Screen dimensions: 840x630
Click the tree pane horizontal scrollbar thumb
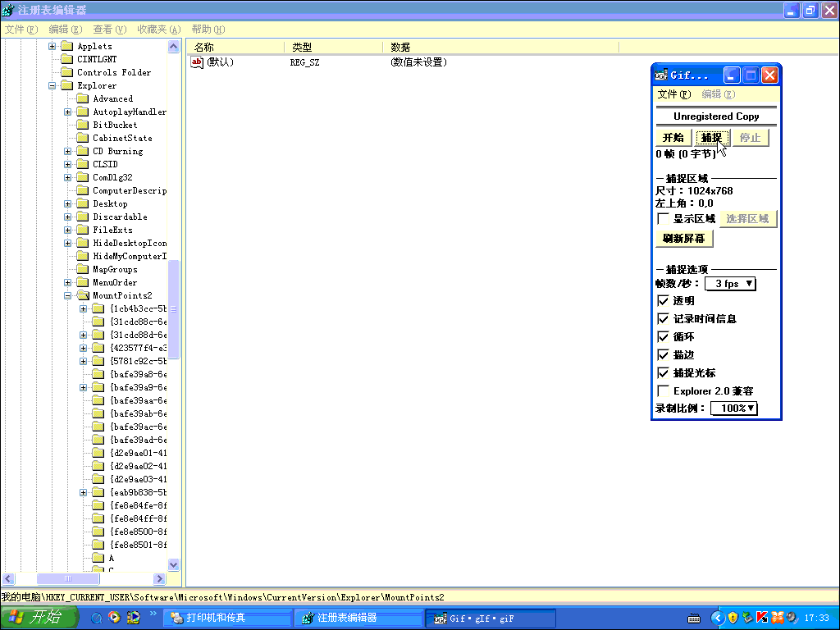coord(67,578)
